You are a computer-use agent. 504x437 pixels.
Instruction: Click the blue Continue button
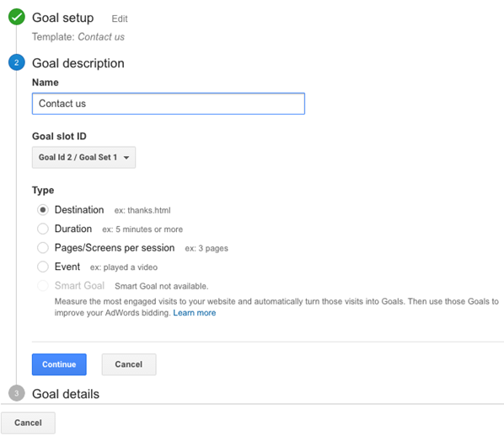click(x=59, y=364)
